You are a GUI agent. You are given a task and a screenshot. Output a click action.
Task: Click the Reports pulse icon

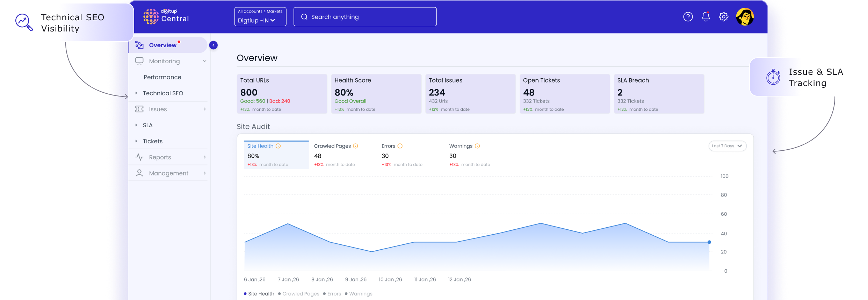[x=139, y=157]
